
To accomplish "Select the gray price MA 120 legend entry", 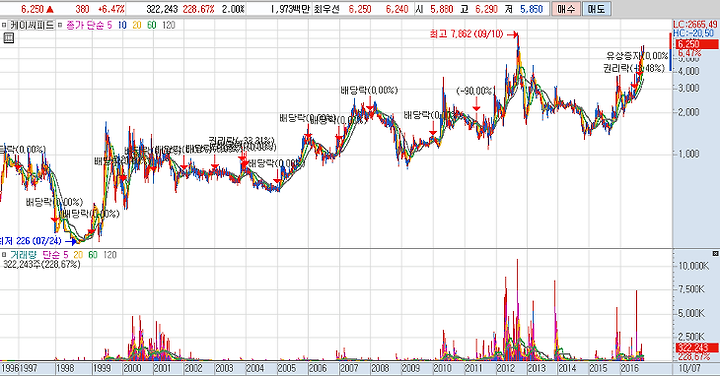I will (x=169, y=25).
